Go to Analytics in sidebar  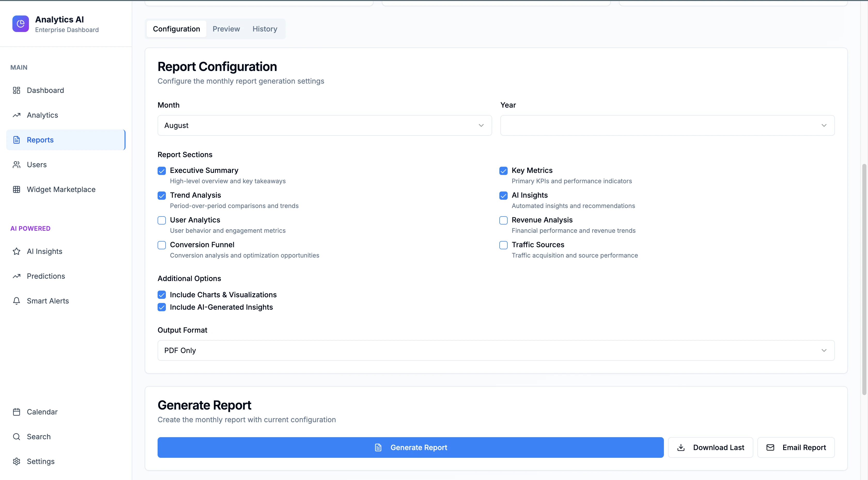pyautogui.click(x=66, y=115)
